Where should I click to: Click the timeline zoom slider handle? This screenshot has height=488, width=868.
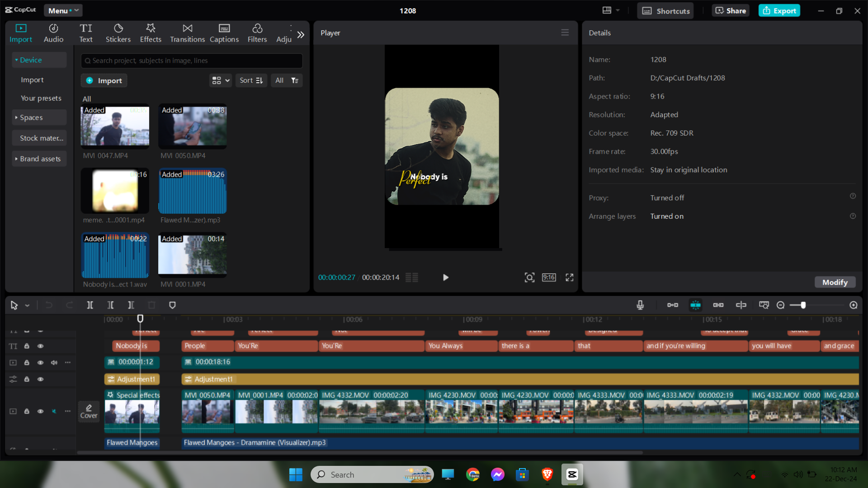pyautogui.click(x=803, y=305)
